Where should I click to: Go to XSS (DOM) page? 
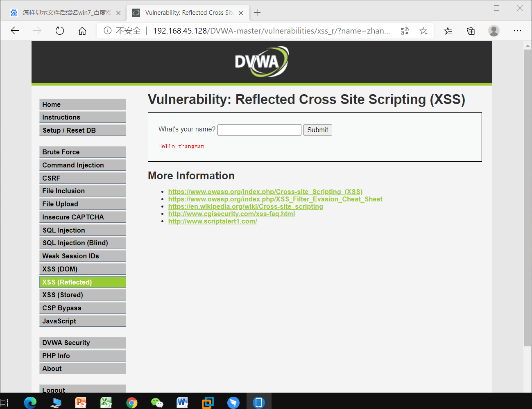pos(83,269)
